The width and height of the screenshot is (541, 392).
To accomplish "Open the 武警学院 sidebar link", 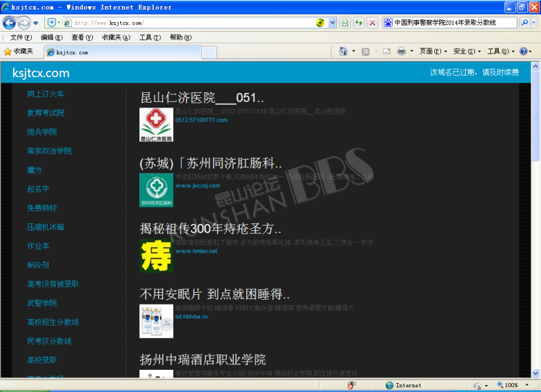I will tap(42, 303).
